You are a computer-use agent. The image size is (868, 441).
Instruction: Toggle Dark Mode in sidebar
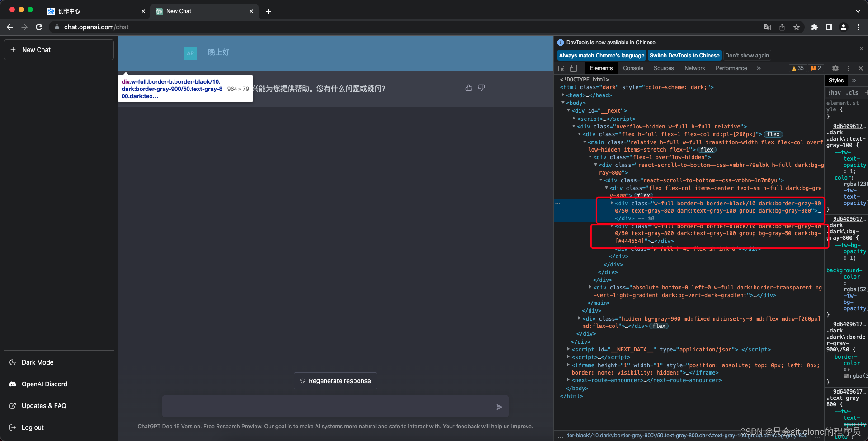point(59,362)
